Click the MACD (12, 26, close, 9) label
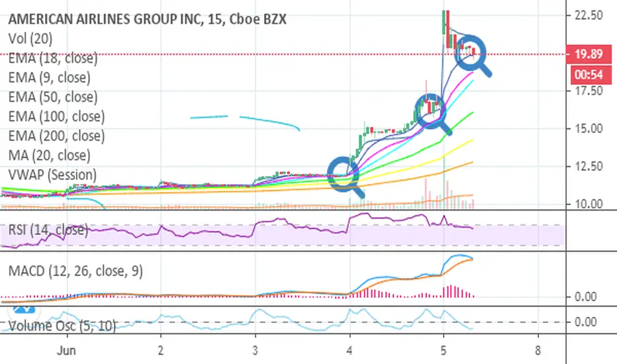Screen dimensions: 617x364 [x=75, y=271]
